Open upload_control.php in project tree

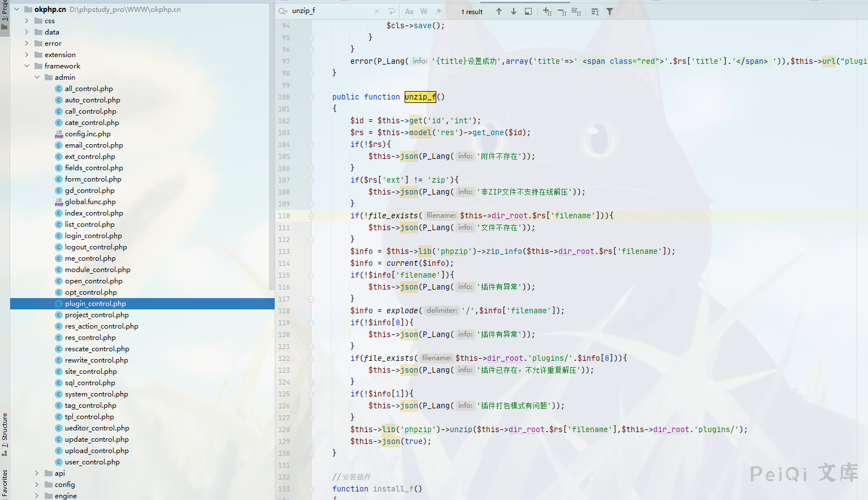click(97, 451)
